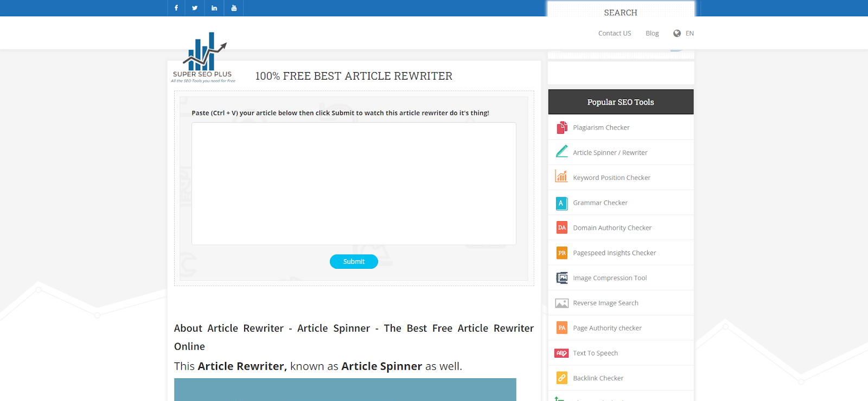Image resolution: width=868 pixels, height=401 pixels.
Task: Click the '100% FREE BEST ARTICLE REWRITER' heading
Action: click(354, 76)
